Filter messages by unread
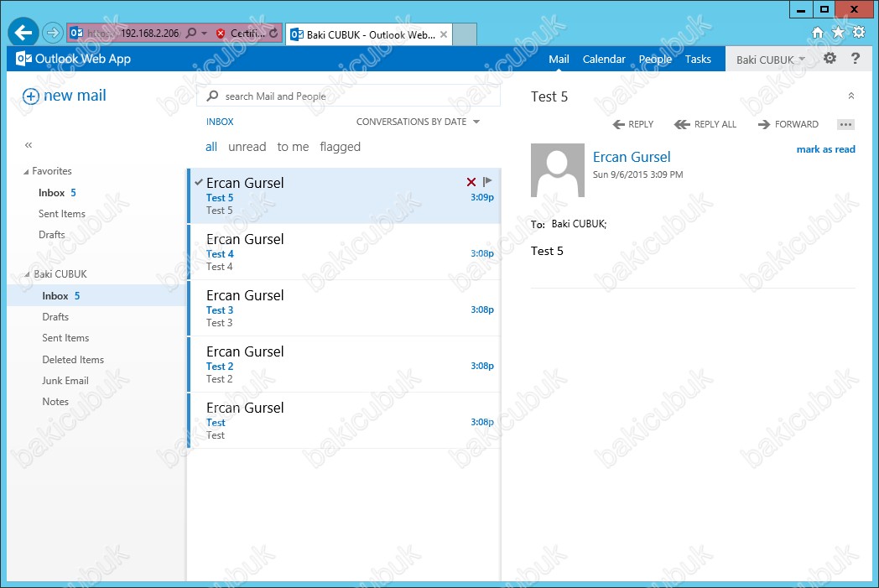The height and width of the screenshot is (588, 879). [247, 147]
